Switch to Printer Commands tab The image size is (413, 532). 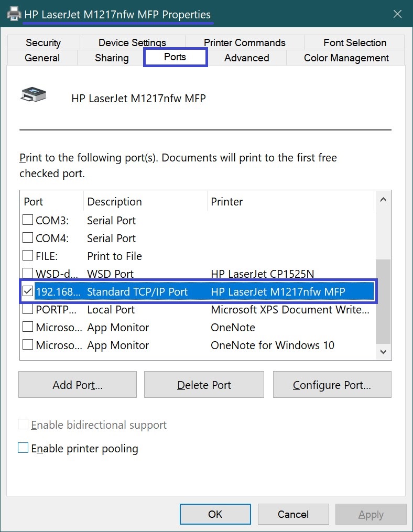click(244, 42)
